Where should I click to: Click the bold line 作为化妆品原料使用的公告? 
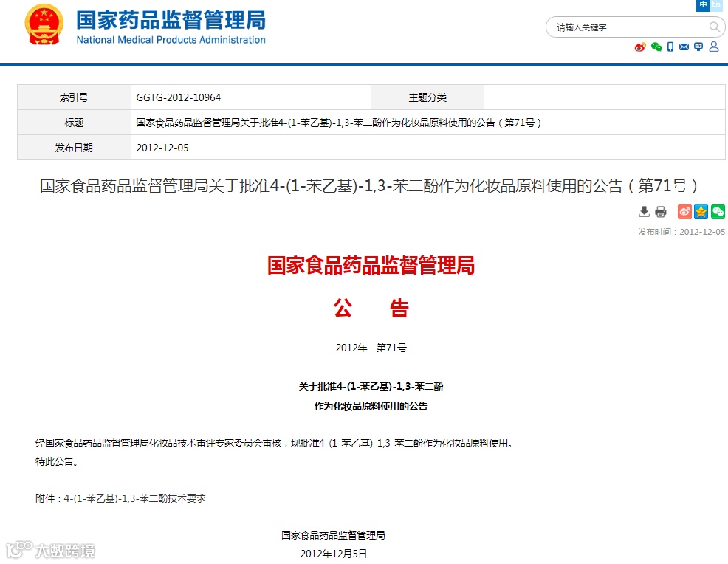point(371,406)
